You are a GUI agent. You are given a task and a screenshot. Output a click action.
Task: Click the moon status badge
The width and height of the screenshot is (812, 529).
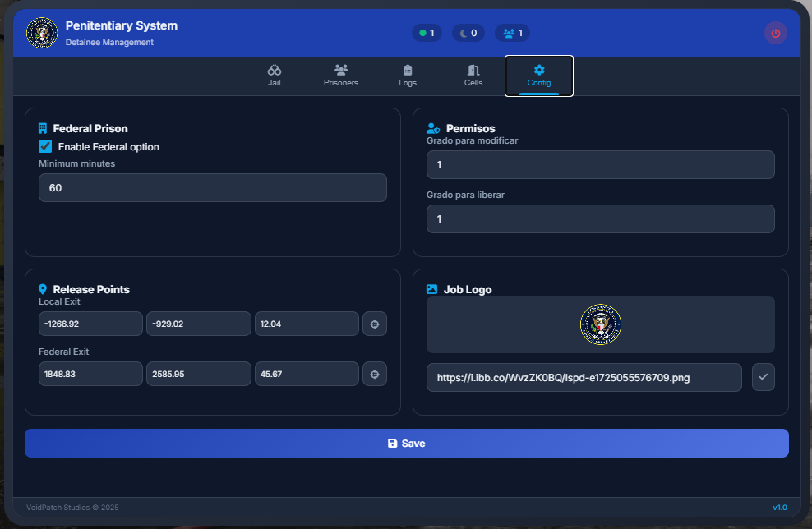pyautogui.click(x=468, y=33)
